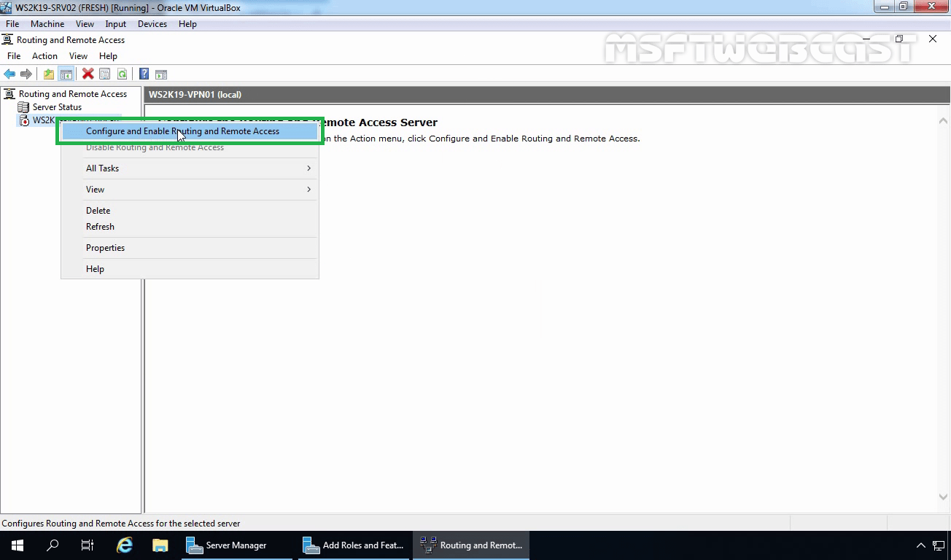Click the grey Forward arrow in the toolbar

click(26, 74)
